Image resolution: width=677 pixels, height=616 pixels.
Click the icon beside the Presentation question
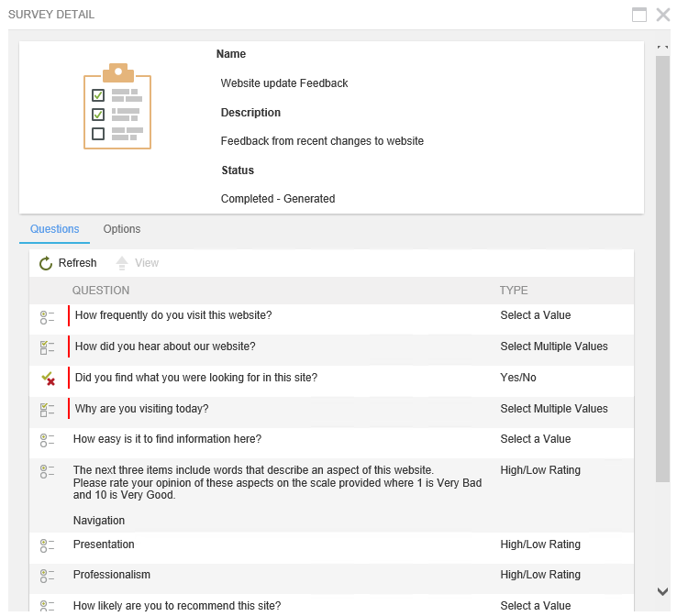click(48, 545)
